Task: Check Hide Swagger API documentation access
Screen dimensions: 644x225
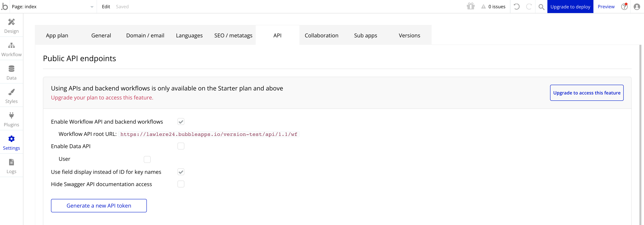Action: (x=181, y=184)
